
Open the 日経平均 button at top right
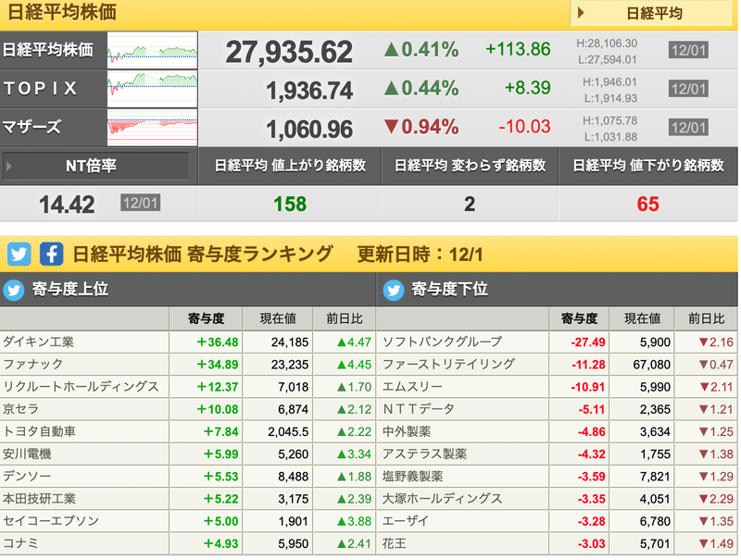click(x=651, y=13)
